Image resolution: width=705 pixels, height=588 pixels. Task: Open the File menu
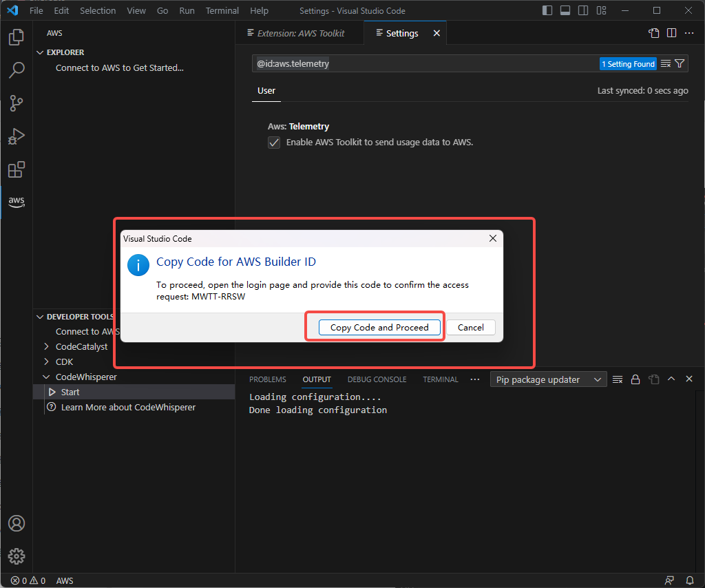(x=36, y=10)
